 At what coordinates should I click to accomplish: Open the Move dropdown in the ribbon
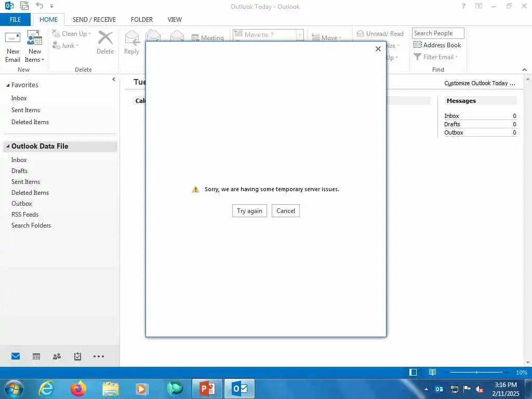click(x=326, y=37)
